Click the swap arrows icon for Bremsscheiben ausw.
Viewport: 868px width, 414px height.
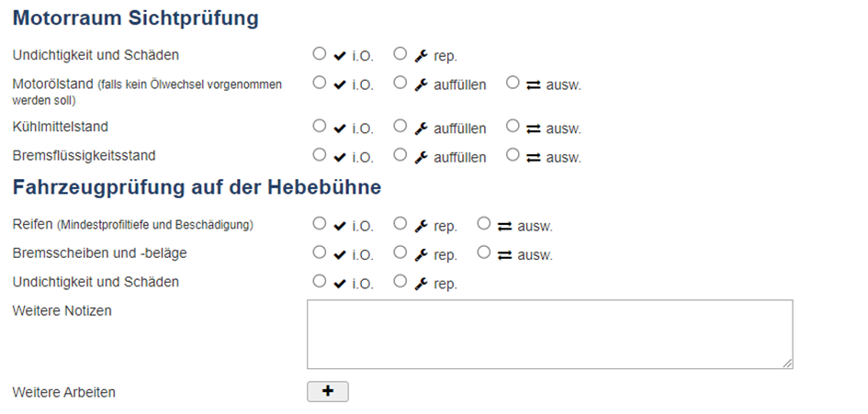coord(504,255)
